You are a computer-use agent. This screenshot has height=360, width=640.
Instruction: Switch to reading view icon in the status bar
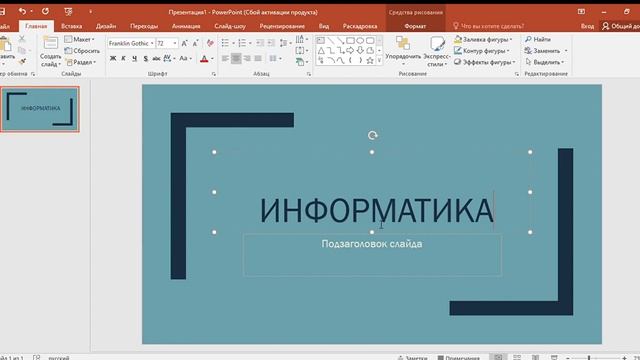coord(535,357)
